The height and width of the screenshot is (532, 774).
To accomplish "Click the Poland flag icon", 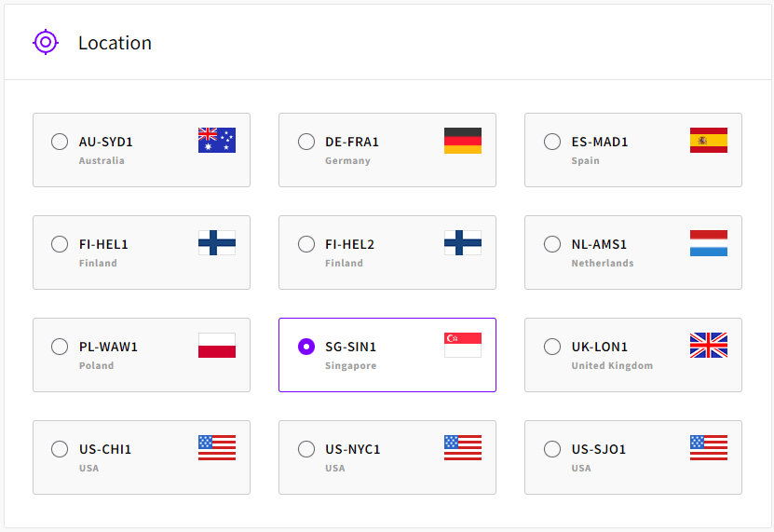I will [x=217, y=346].
